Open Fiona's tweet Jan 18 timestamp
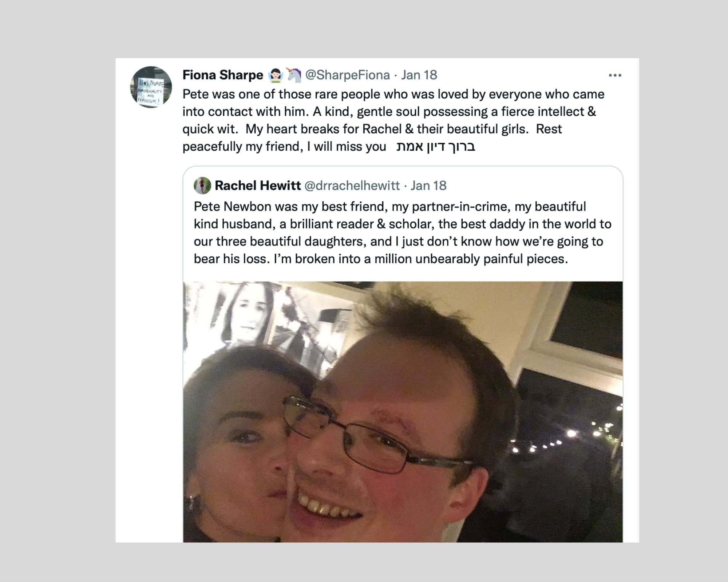The width and height of the screenshot is (728, 582). [x=419, y=75]
